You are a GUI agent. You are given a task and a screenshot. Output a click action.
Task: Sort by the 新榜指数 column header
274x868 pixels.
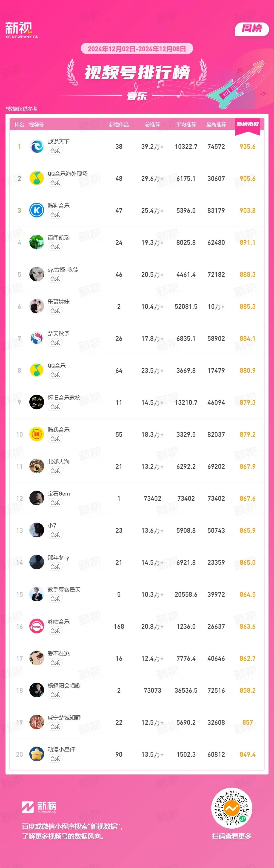point(247,124)
